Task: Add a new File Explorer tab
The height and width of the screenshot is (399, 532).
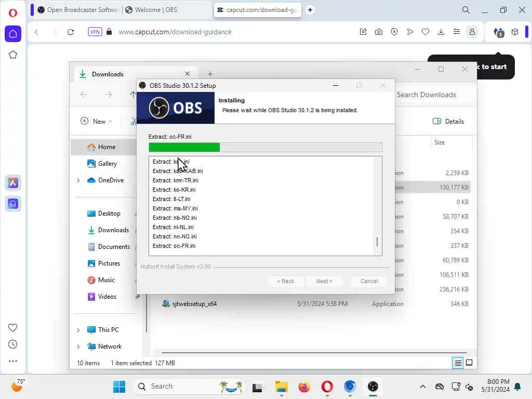Action: click(x=210, y=74)
